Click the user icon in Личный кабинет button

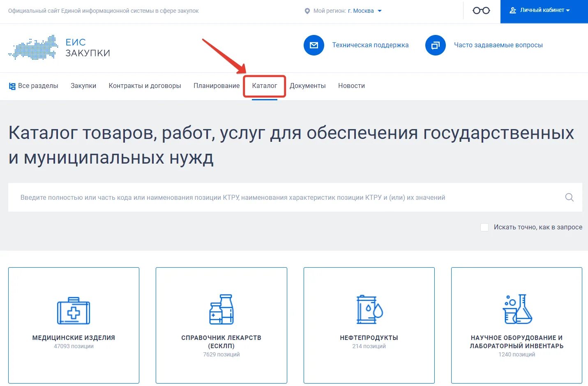513,10
